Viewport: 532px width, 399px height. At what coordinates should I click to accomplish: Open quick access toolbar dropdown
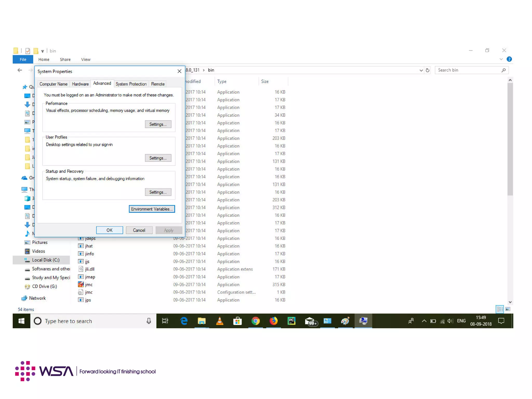tap(42, 51)
